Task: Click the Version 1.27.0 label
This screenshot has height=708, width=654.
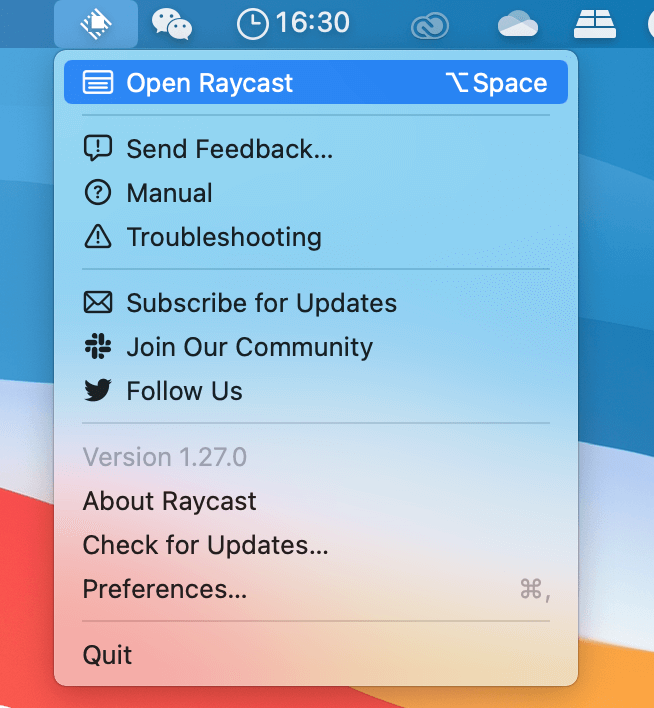Action: click(x=164, y=457)
